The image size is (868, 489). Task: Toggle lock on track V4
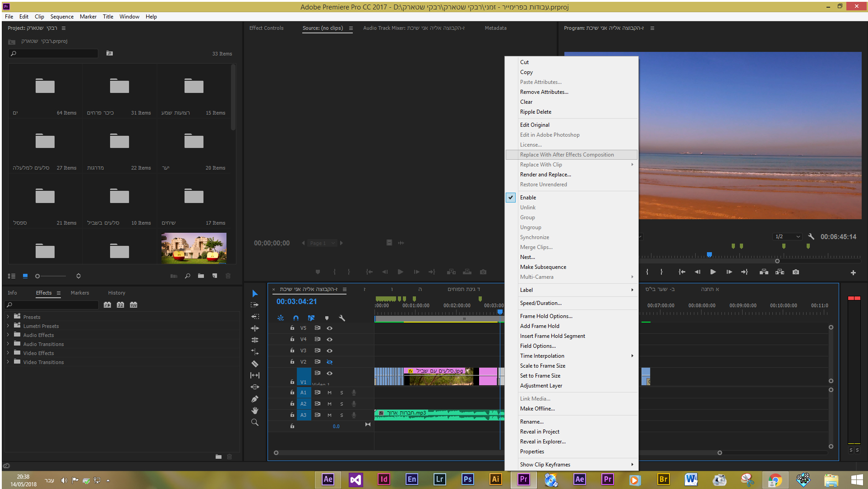click(x=292, y=339)
